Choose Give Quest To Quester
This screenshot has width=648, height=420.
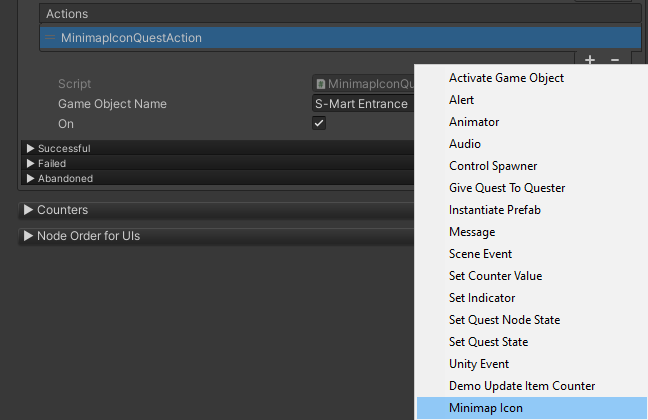click(531, 188)
